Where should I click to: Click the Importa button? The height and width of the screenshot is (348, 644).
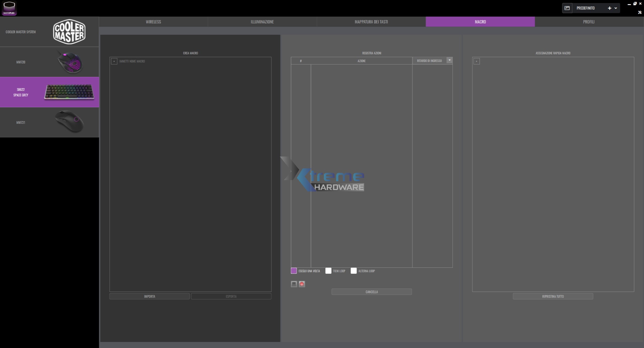click(x=149, y=296)
